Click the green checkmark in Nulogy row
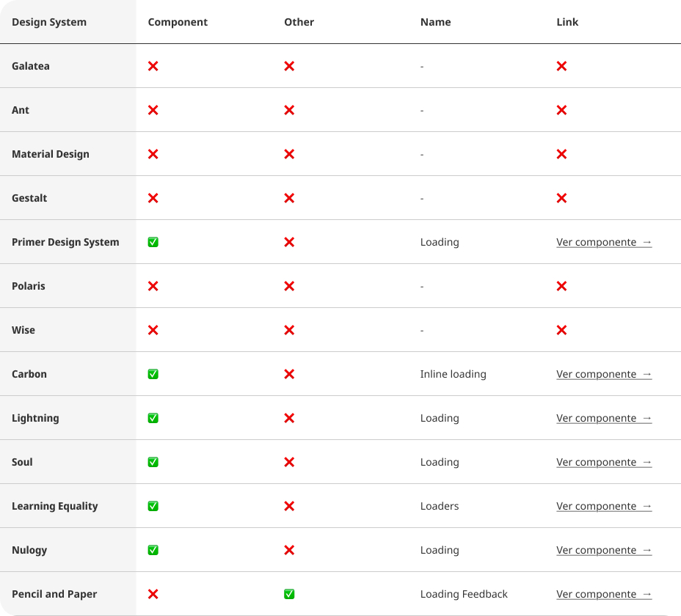The height and width of the screenshot is (616, 681). click(x=153, y=550)
